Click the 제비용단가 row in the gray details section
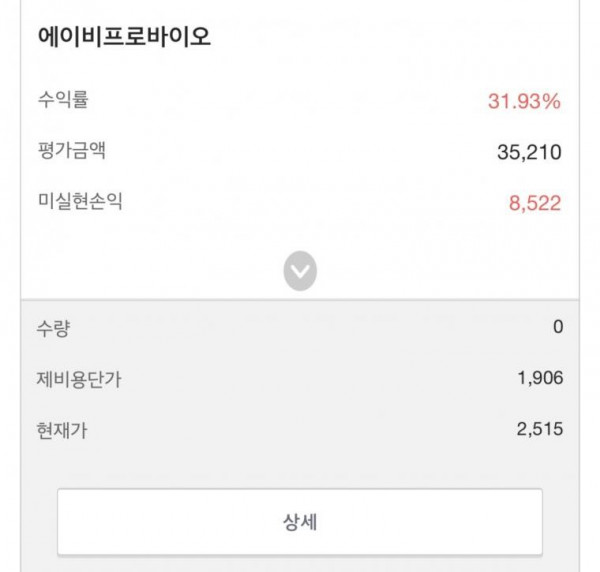The width and height of the screenshot is (600, 572). click(x=300, y=379)
